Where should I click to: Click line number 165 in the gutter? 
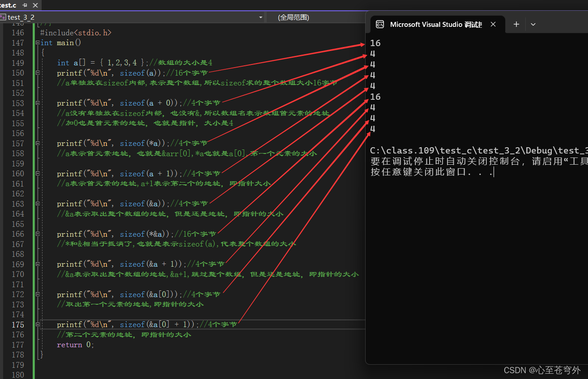18,224
